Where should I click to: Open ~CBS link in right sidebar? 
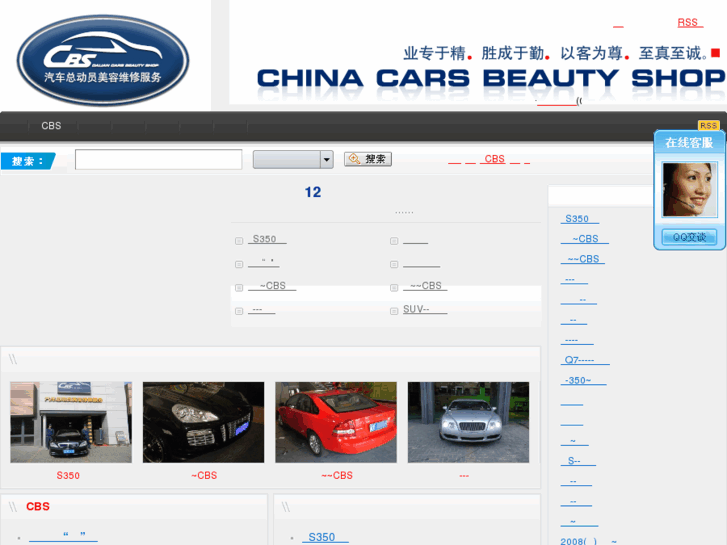585,239
